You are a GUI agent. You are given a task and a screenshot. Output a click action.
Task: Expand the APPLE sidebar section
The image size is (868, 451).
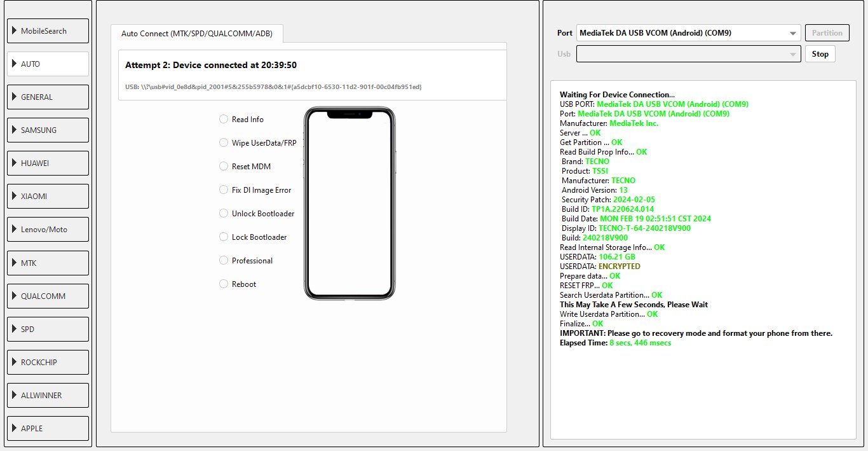48,428
